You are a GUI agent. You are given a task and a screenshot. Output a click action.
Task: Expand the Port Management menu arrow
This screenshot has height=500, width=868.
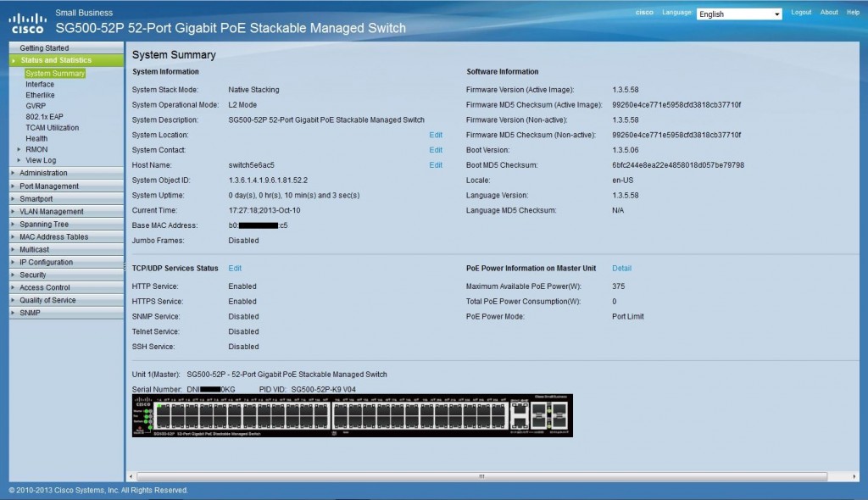coord(13,186)
